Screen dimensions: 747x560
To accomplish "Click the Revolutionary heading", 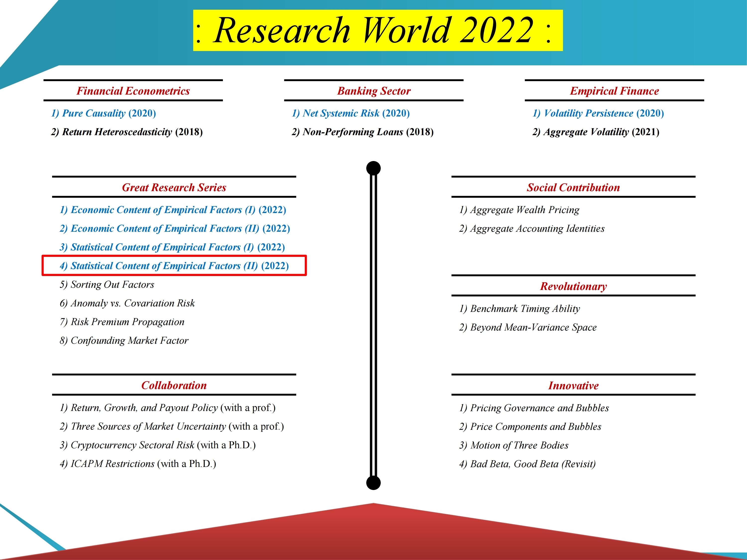I will (573, 286).
